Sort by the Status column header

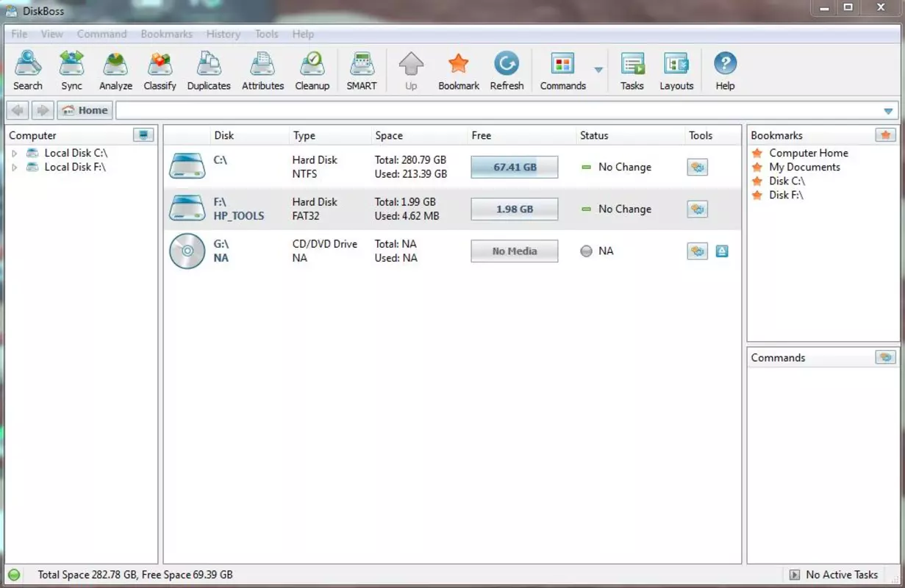click(x=594, y=135)
